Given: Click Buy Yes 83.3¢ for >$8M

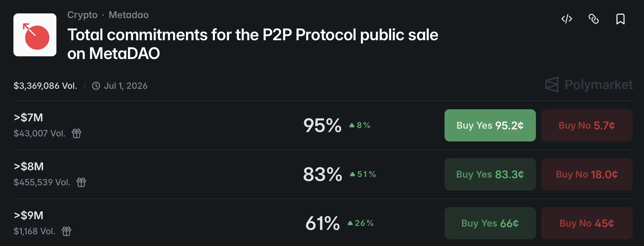Looking at the screenshot, I should (490, 174).
